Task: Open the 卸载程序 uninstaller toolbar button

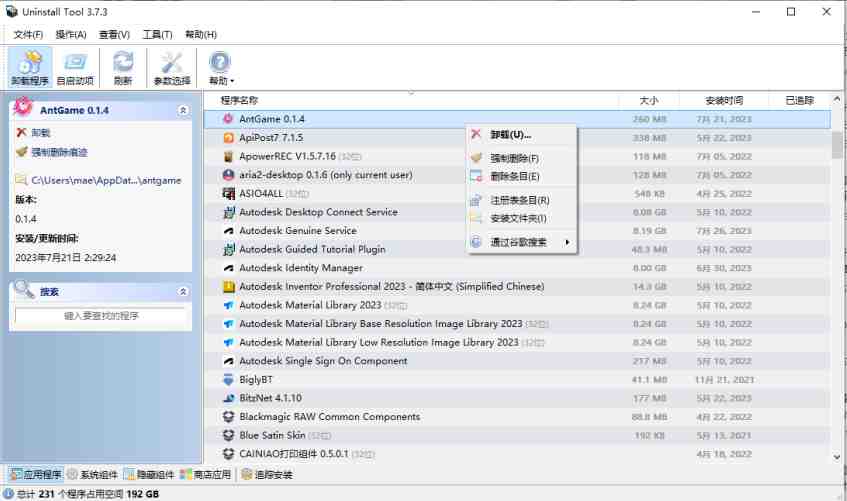Action: [30, 68]
